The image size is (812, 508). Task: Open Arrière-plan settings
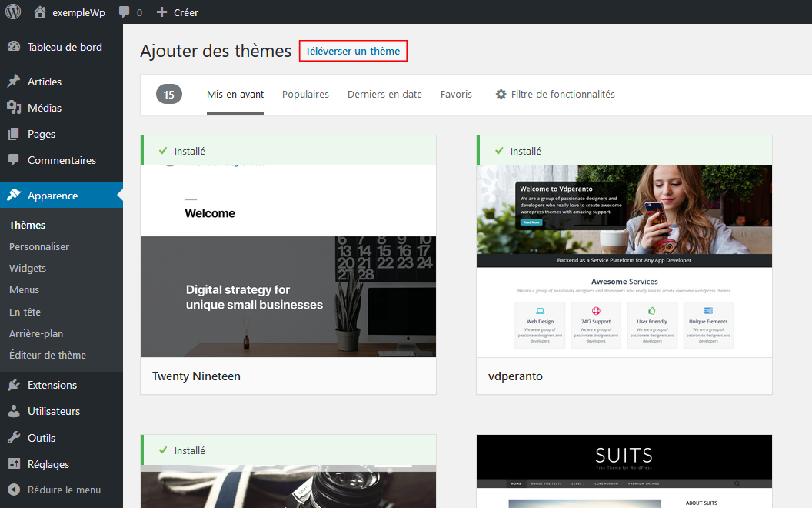[x=35, y=333]
